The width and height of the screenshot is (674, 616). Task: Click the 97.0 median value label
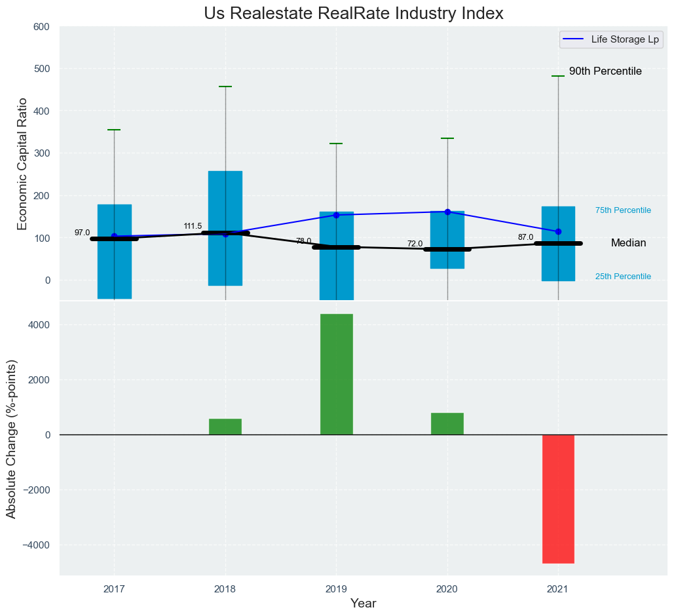[82, 233]
